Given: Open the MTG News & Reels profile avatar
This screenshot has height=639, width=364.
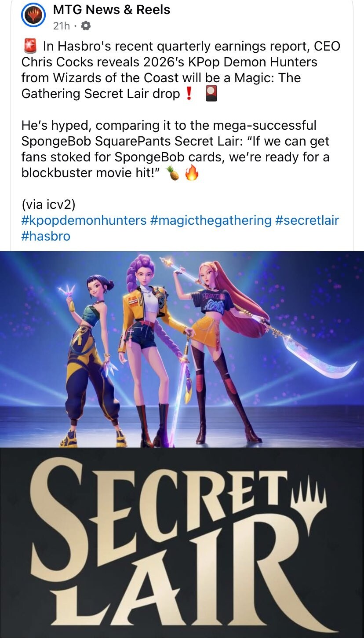Looking at the screenshot, I should [33, 16].
